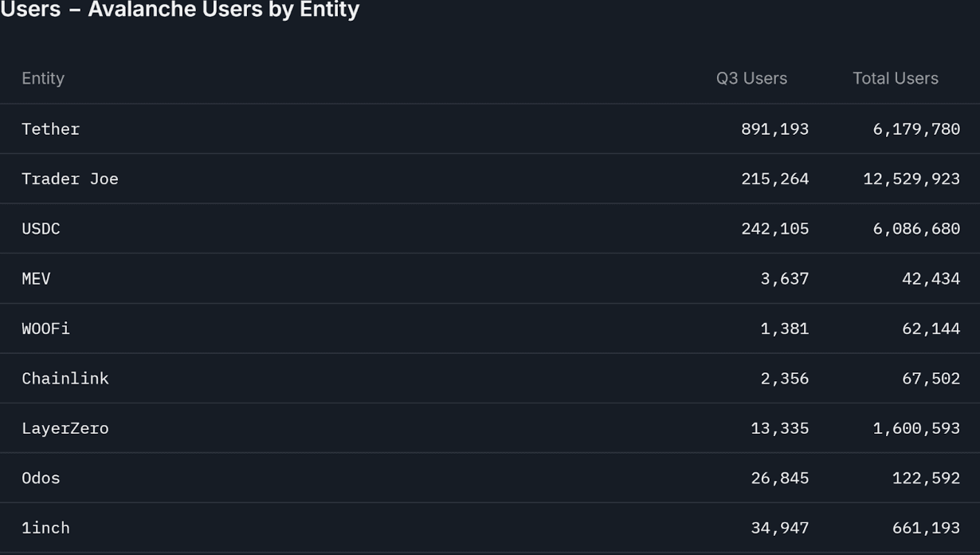Open the Trader Joe entity entry
Screen dimensions: 980x555
coord(70,179)
